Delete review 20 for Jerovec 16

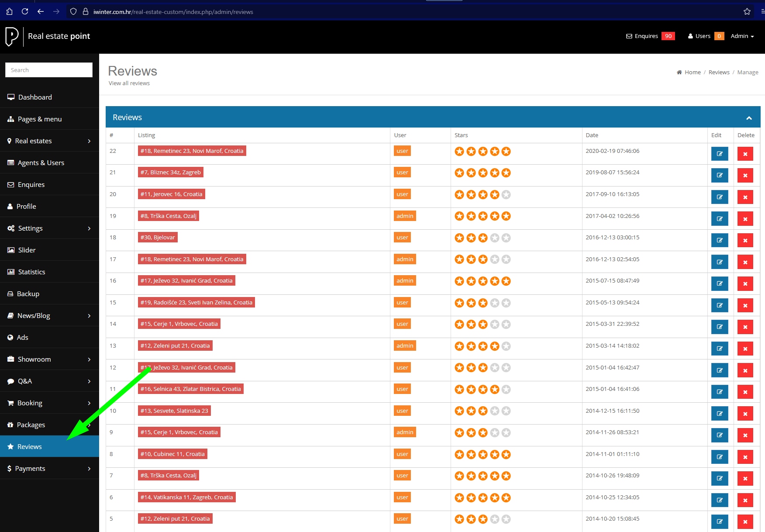(x=745, y=197)
